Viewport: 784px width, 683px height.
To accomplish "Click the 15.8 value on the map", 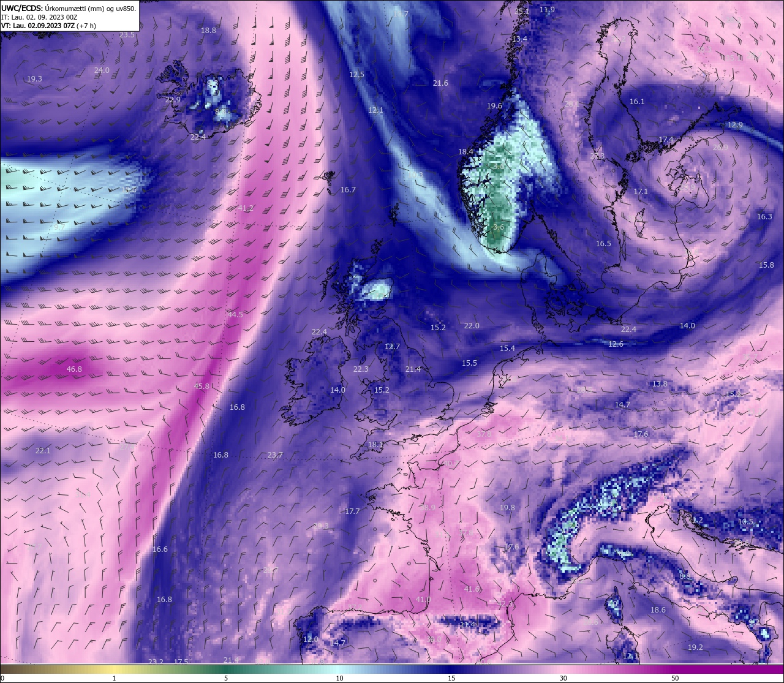I will [x=766, y=265].
